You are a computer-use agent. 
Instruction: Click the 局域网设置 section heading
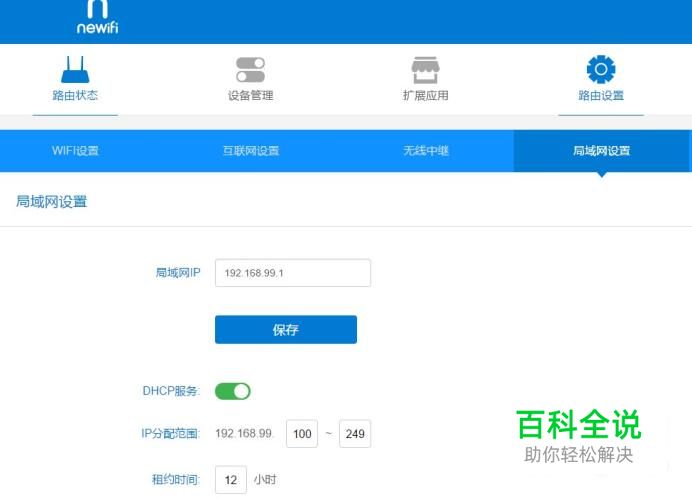click(51, 202)
